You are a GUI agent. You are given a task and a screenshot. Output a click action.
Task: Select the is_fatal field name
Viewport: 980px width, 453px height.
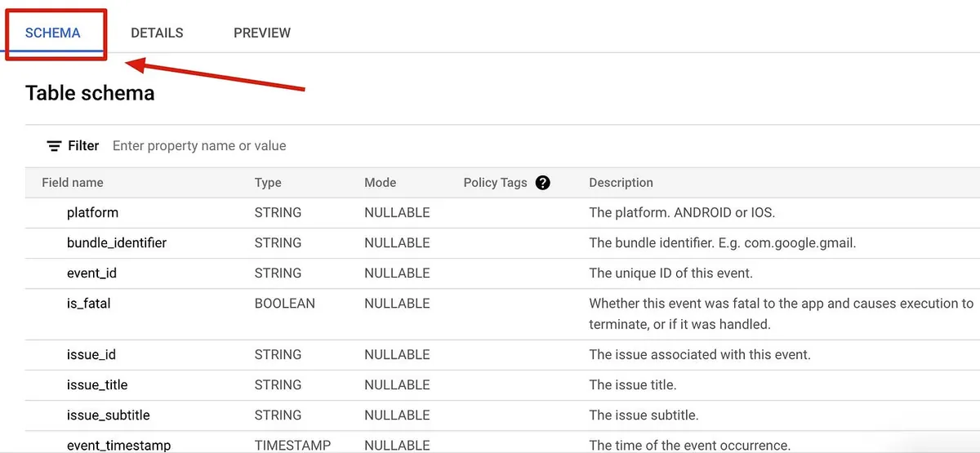(x=88, y=304)
